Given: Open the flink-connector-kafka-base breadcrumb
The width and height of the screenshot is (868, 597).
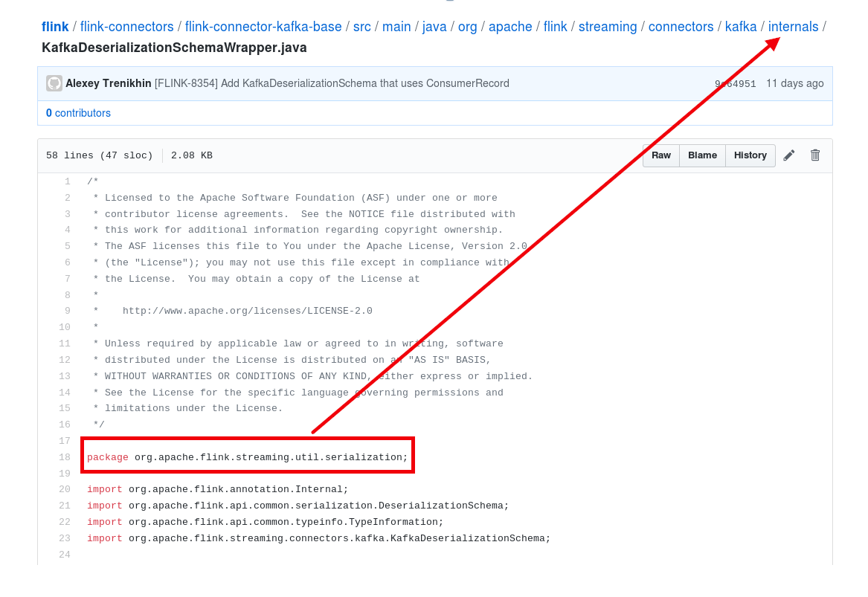Looking at the screenshot, I should pos(263,27).
